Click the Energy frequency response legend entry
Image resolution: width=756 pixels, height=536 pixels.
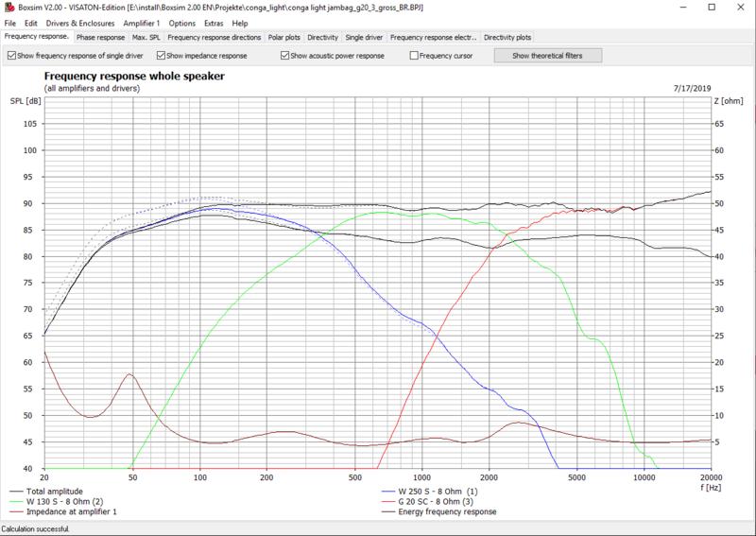tap(438, 511)
